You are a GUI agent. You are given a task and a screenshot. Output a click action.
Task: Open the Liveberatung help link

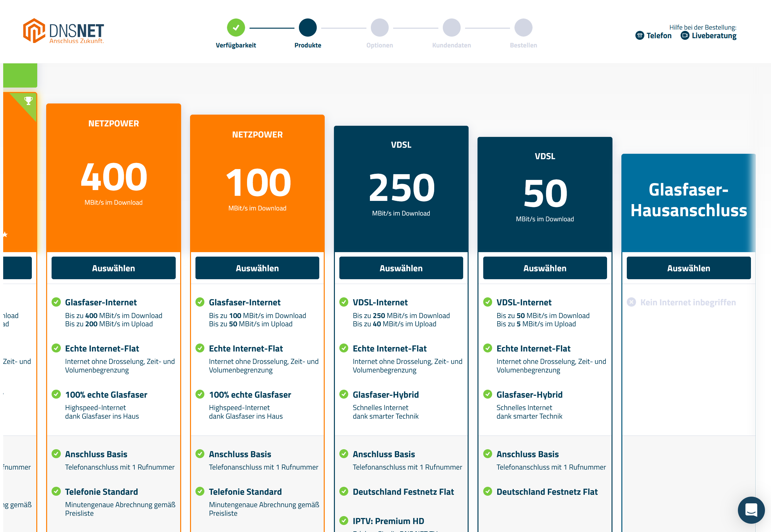coord(708,36)
